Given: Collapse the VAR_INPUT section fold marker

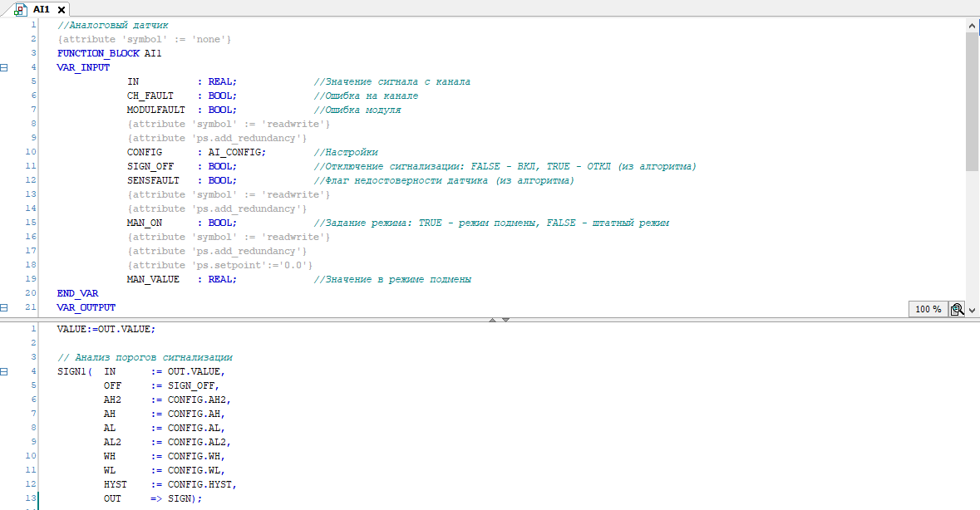Looking at the screenshot, I should click(x=4, y=67).
